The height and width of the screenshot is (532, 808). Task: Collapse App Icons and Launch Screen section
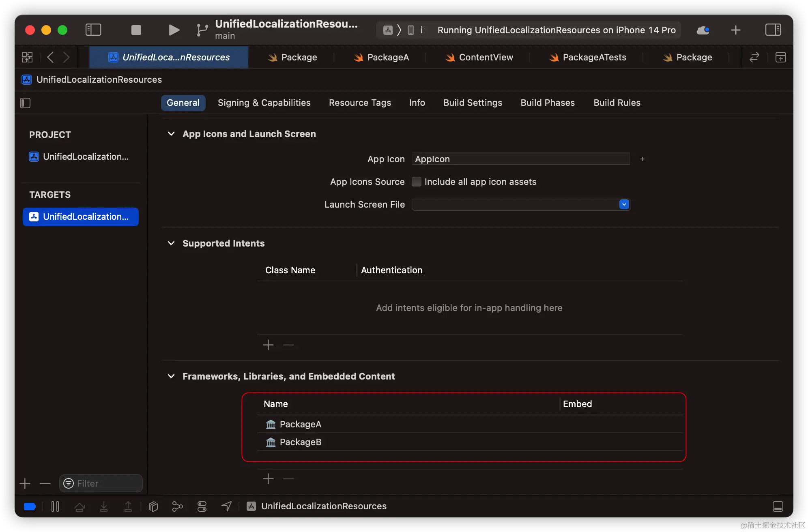pos(171,134)
